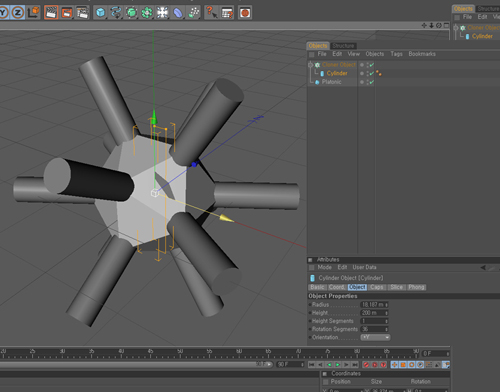
Task: Select the Objects tab in main Object Manager
Action: (318, 46)
